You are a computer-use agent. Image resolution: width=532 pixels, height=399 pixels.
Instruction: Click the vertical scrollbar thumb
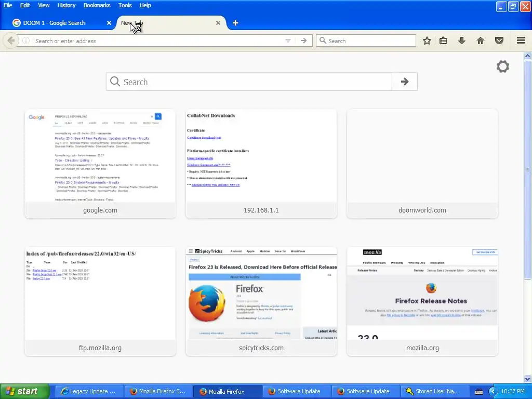(x=527, y=170)
